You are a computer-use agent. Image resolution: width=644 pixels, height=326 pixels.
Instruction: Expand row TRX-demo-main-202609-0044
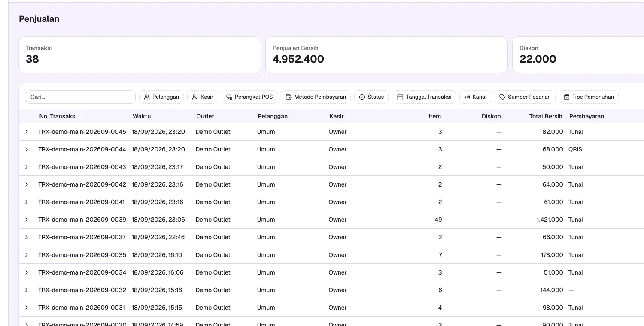click(x=27, y=149)
